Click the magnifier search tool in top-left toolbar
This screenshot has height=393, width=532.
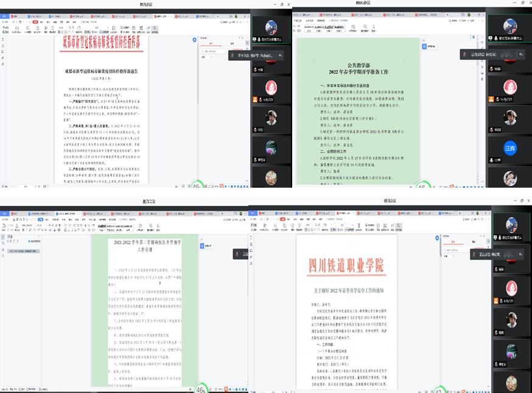click(155, 28)
